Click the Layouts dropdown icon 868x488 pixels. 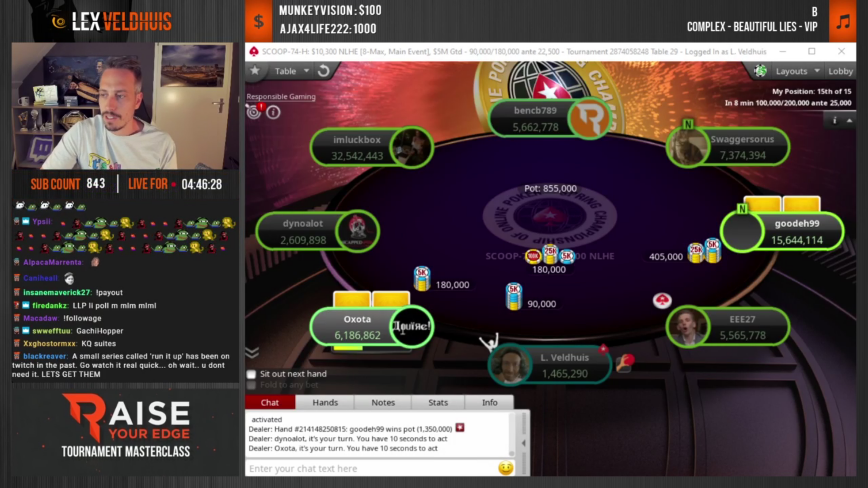816,71
